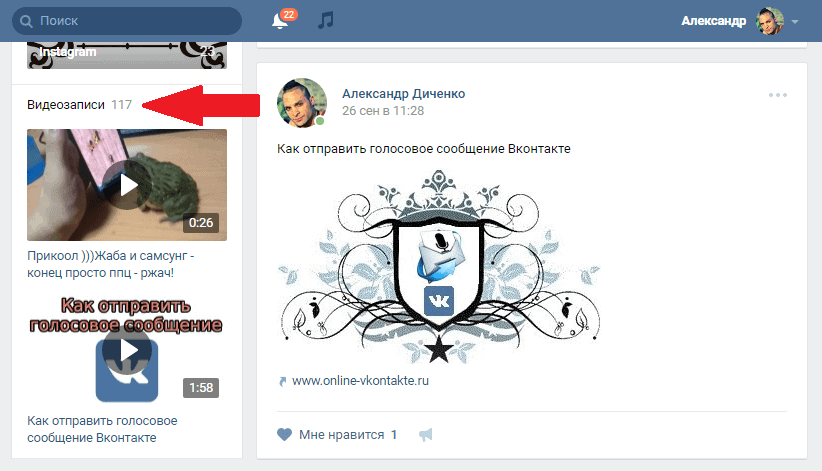Image resolution: width=822 pixels, height=471 pixels.
Task: Play the frog video thumbnail 0:26
Action: point(127,185)
